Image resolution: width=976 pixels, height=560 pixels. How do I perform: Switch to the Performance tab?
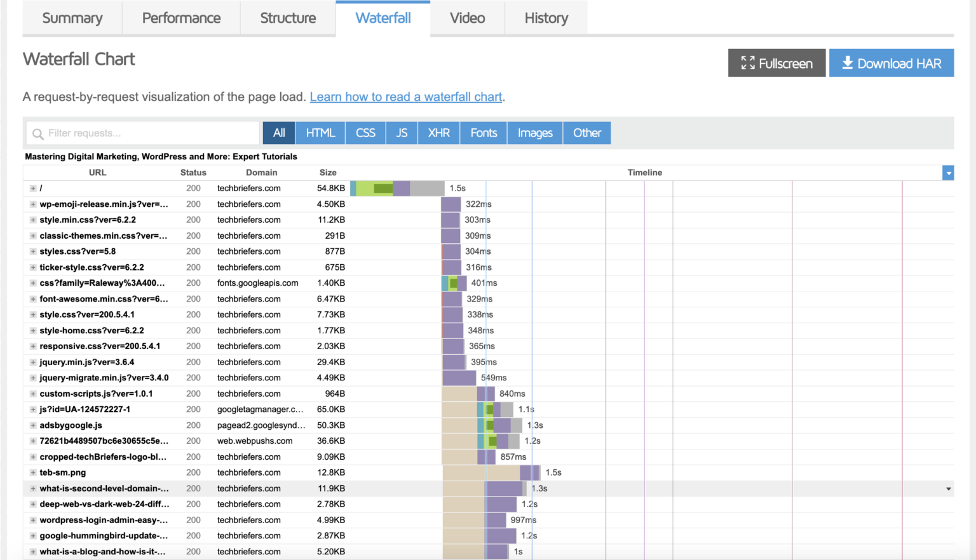181,18
